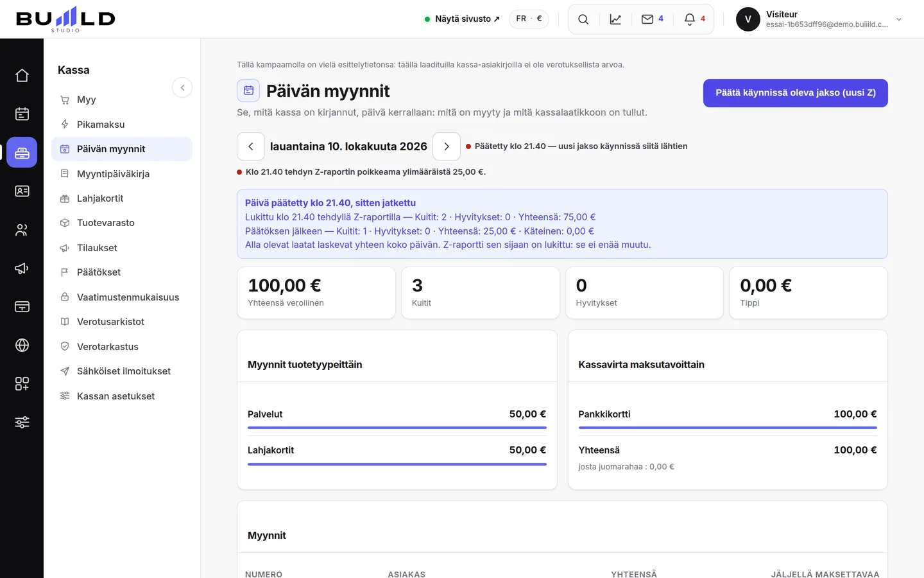Open Lahjakortit in the Kassa menu
Viewport: 924px width, 578px height.
(x=122, y=198)
